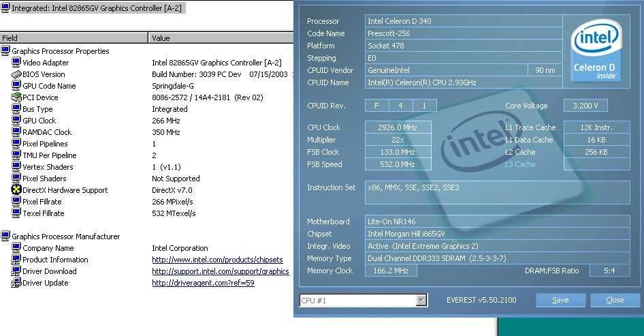644x336 pixels.
Task: Click the Driver Download icon
Action: [x=16, y=271]
